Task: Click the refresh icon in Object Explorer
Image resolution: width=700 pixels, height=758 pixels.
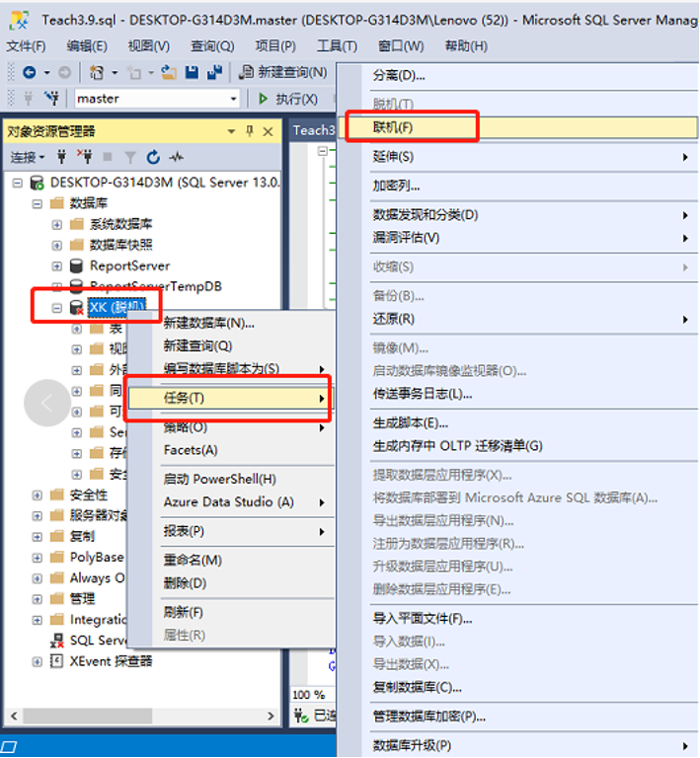Action: coord(153,157)
